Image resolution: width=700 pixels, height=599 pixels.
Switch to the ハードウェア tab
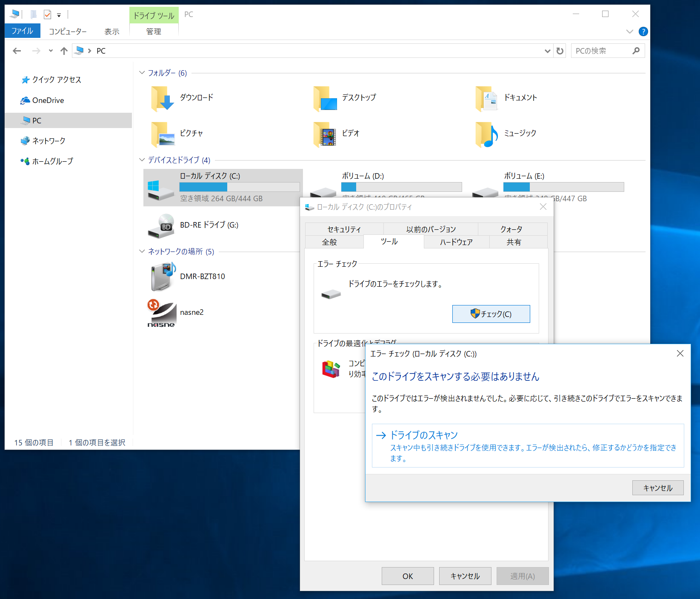[456, 242]
